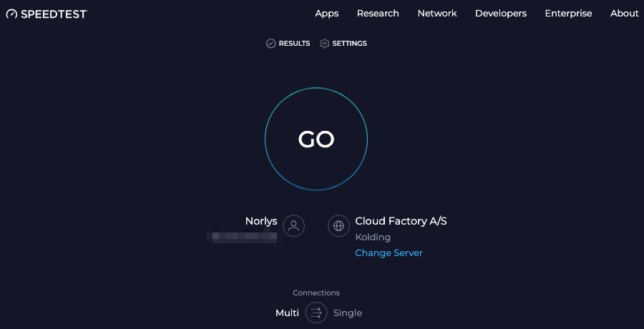Click the Cloud Factory A/S server name
The image size is (644, 329).
pos(401,222)
